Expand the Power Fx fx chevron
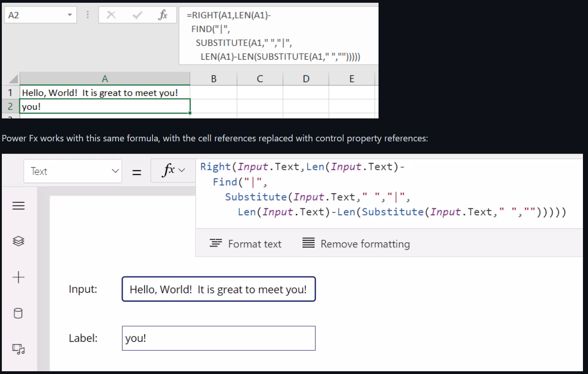Viewport: 588px width, 374px height. [173, 170]
